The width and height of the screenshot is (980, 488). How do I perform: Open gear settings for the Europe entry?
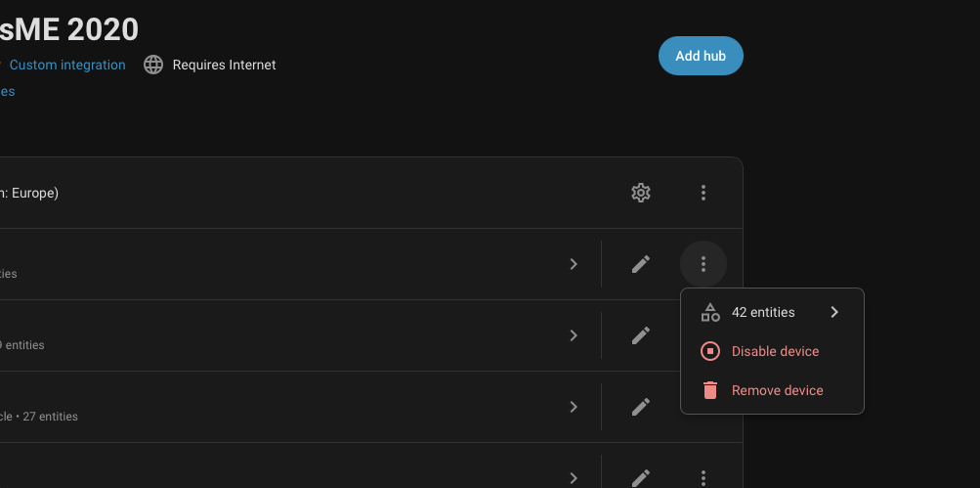tap(641, 193)
